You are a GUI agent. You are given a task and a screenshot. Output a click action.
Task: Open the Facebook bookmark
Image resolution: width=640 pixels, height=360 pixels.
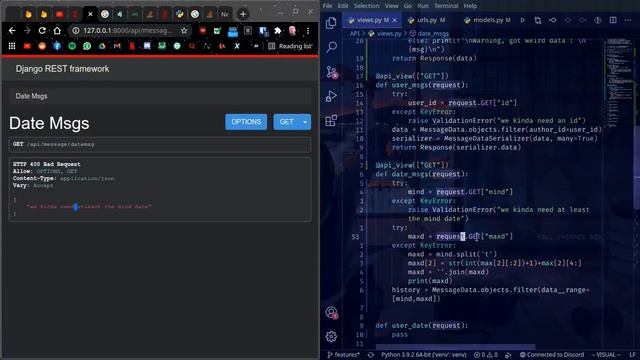point(57,46)
